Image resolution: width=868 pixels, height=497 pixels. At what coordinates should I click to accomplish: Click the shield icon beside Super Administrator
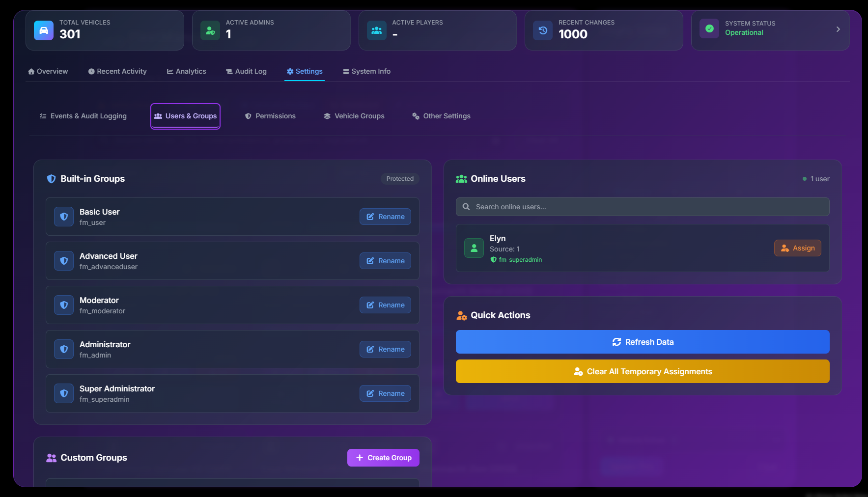click(64, 393)
